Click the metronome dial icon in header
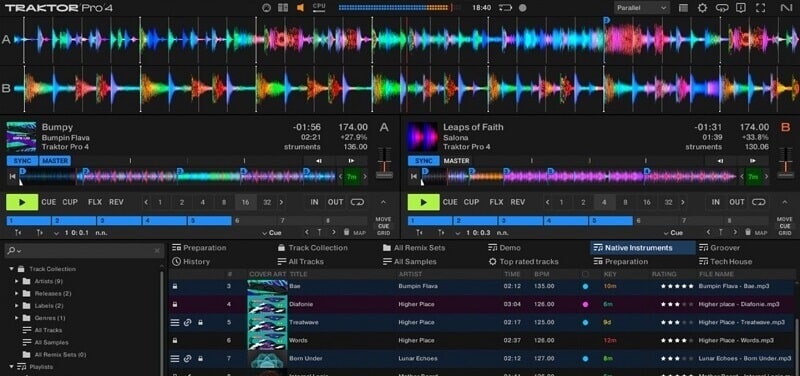The image size is (800, 376). coord(266,8)
